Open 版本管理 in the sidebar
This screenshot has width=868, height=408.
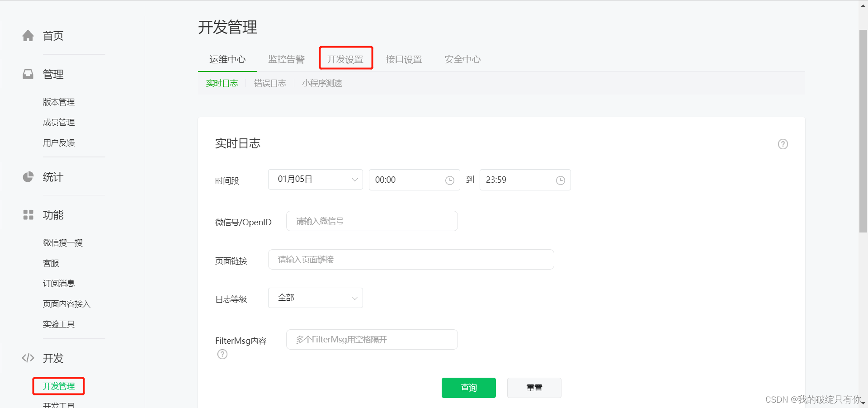pyautogui.click(x=59, y=102)
